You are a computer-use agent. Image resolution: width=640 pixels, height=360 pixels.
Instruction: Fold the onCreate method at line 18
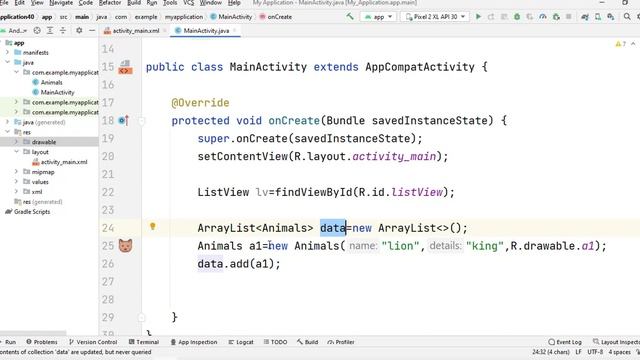click(x=141, y=121)
